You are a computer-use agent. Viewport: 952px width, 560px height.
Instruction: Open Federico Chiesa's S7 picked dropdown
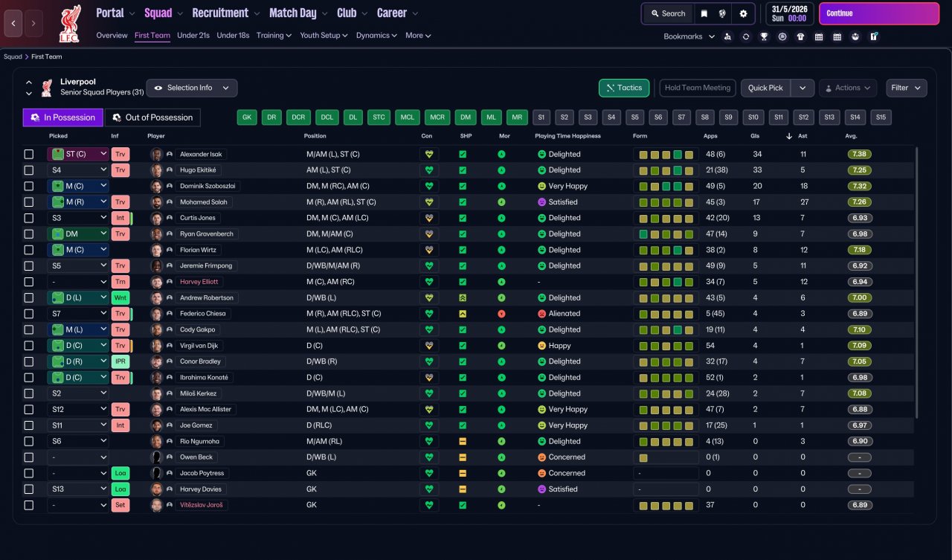click(x=78, y=314)
